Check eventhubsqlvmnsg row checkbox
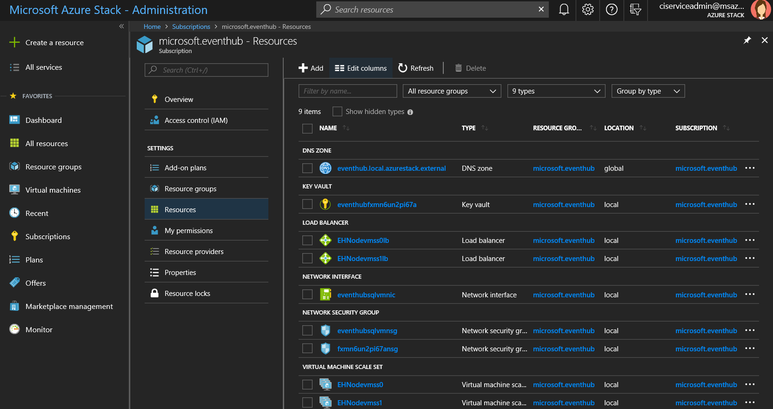773x409 pixels. pos(307,331)
